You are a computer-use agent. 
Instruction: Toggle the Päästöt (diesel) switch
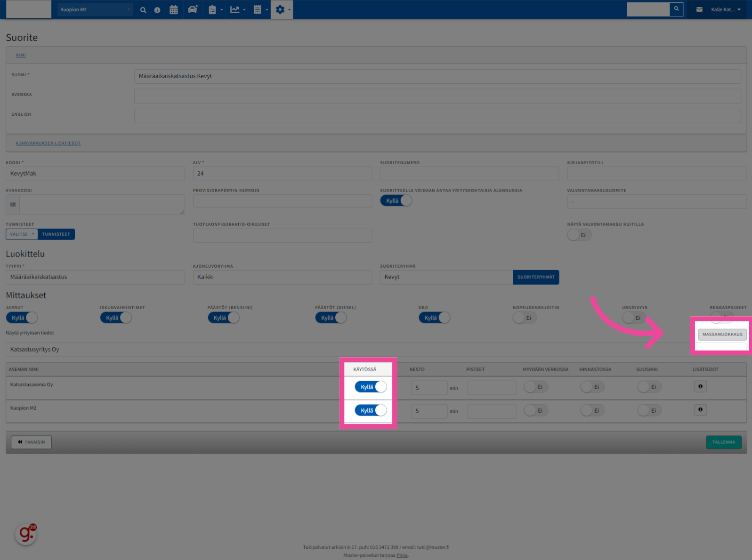click(x=331, y=318)
